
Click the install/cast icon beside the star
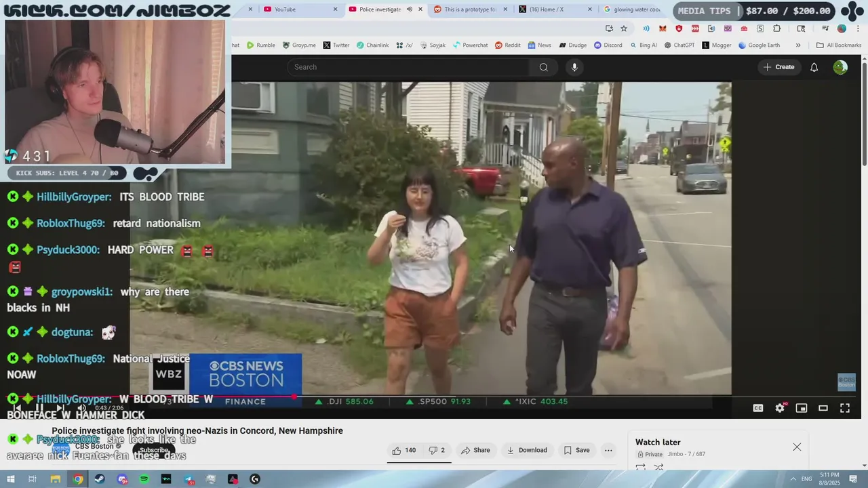click(x=609, y=28)
